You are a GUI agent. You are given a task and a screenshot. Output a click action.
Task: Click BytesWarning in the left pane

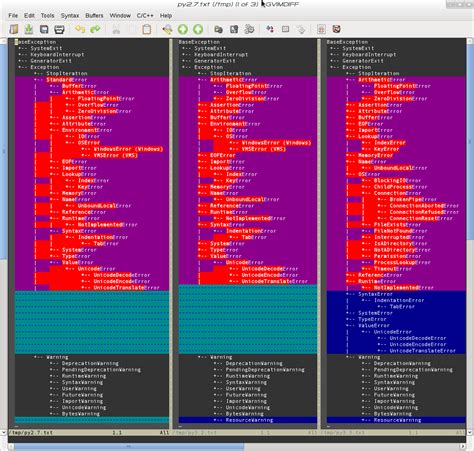tap(81, 414)
